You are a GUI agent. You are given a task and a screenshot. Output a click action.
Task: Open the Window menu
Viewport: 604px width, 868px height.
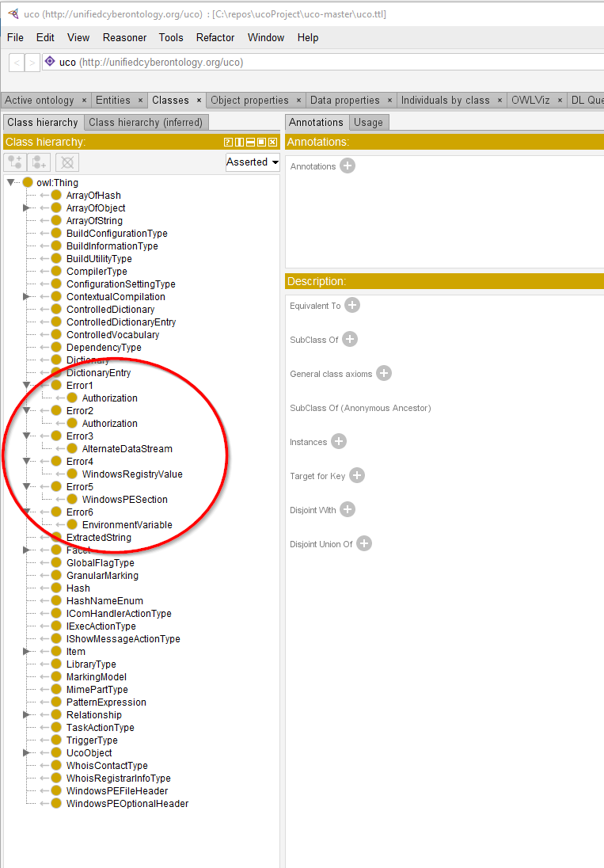click(266, 38)
